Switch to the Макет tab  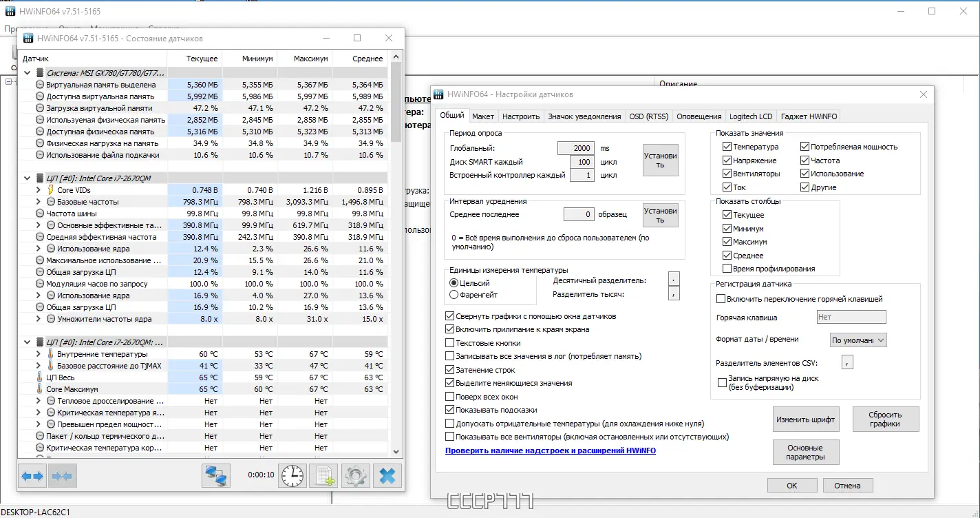[483, 116]
